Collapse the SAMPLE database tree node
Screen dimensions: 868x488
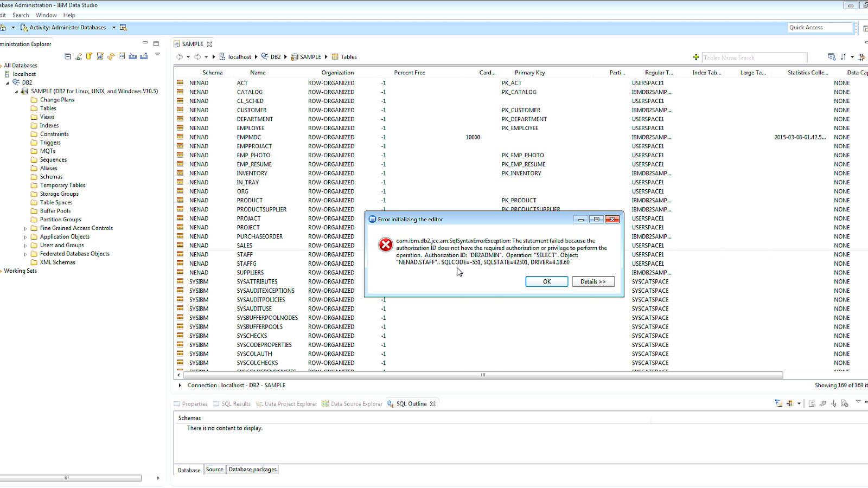16,92
